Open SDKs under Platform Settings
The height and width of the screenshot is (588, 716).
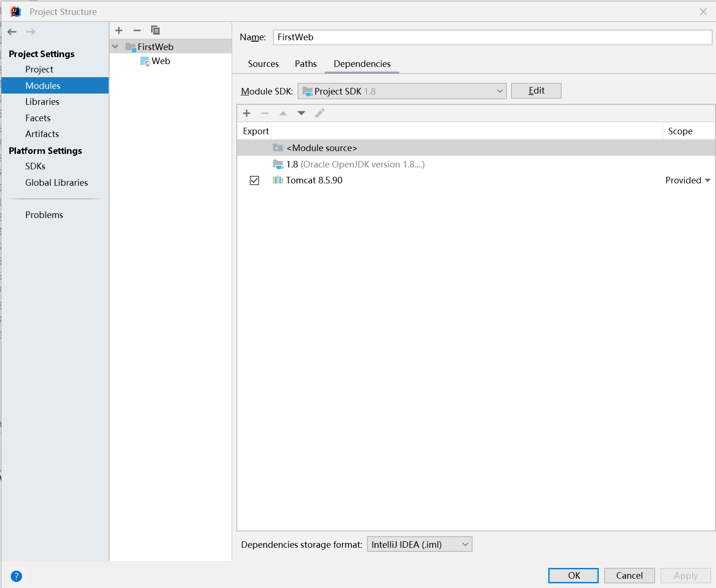click(x=36, y=166)
